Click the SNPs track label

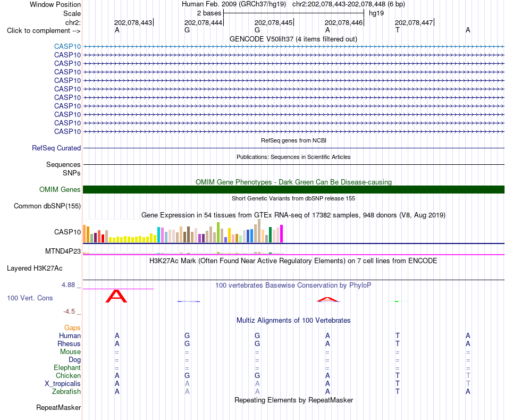tap(72, 173)
